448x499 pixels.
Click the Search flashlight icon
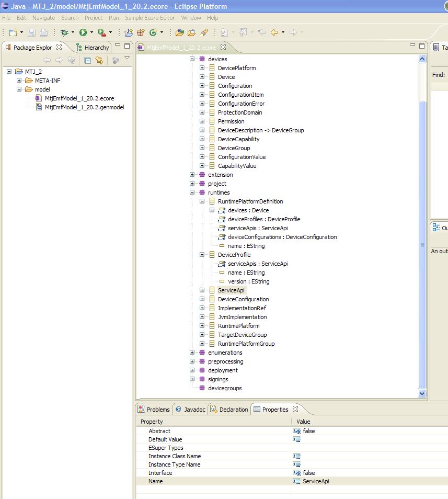[x=204, y=32]
